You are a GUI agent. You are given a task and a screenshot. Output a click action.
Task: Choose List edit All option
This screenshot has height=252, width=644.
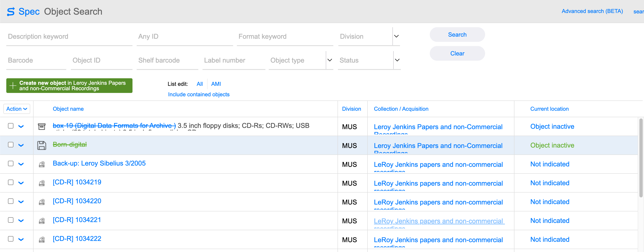point(200,84)
